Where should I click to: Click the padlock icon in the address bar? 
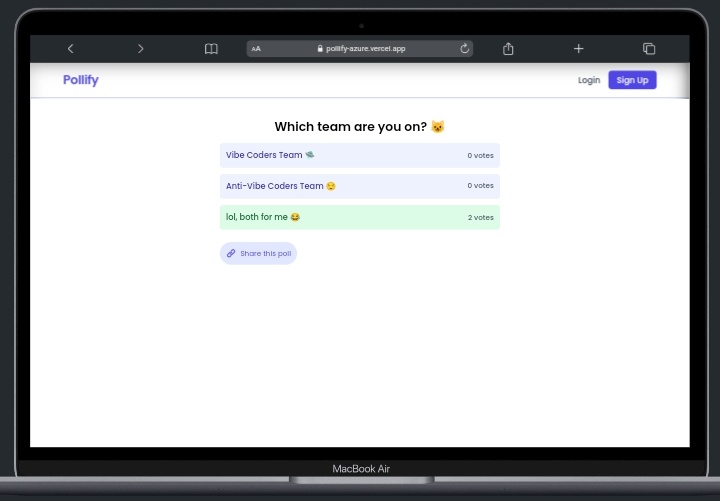click(320, 49)
